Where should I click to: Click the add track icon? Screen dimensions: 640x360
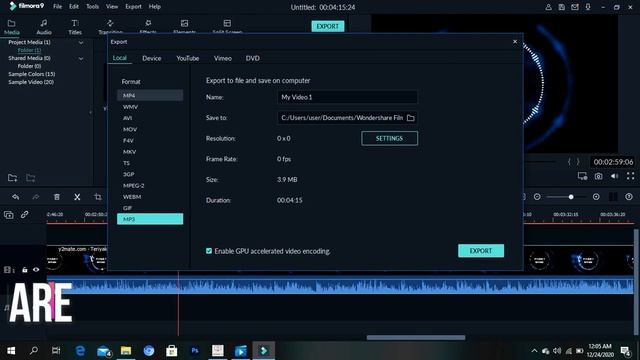[9, 215]
